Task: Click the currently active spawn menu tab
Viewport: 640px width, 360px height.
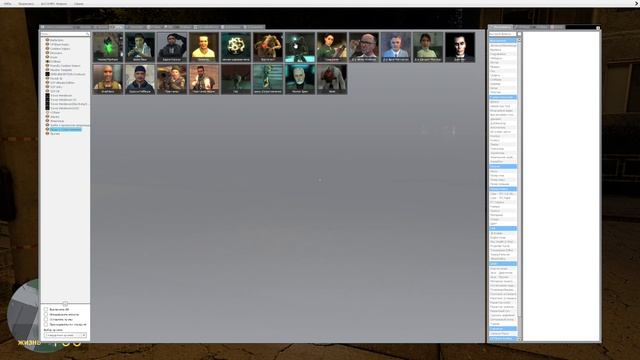Action: click(x=116, y=27)
